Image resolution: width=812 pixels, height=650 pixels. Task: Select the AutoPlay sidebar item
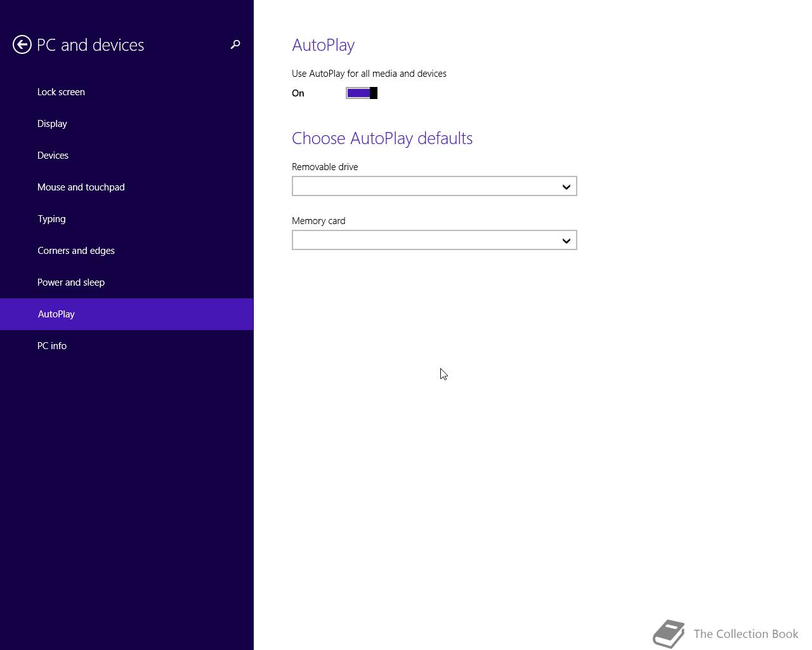click(127, 314)
